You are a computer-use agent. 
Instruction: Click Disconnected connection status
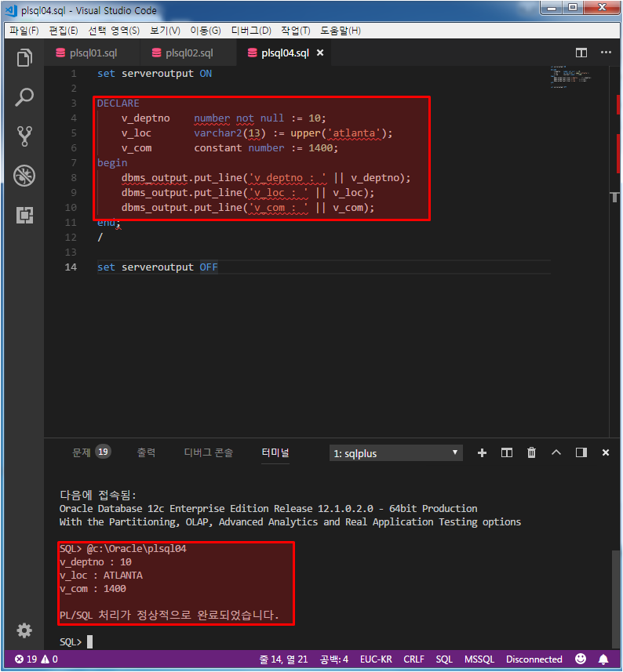[x=534, y=659]
